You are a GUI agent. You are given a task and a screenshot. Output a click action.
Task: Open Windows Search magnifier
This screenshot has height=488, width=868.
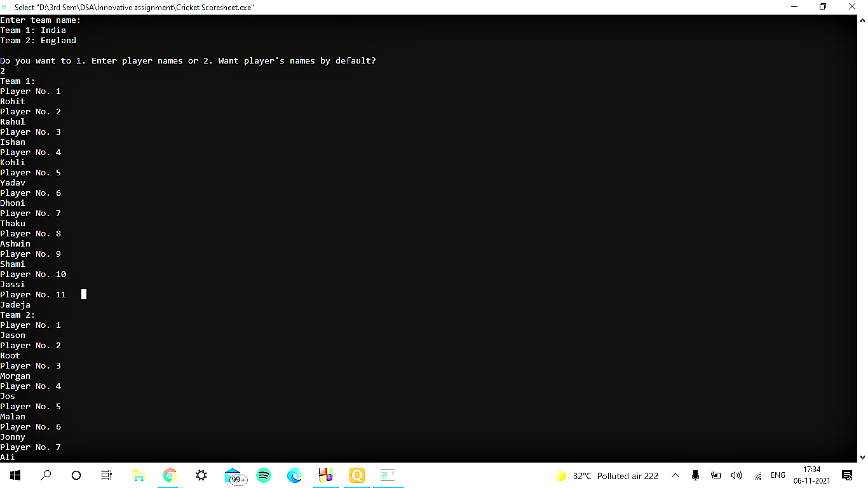point(45,475)
